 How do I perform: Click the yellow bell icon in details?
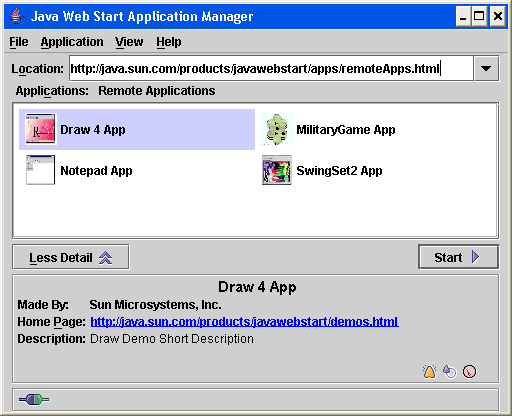(430, 372)
